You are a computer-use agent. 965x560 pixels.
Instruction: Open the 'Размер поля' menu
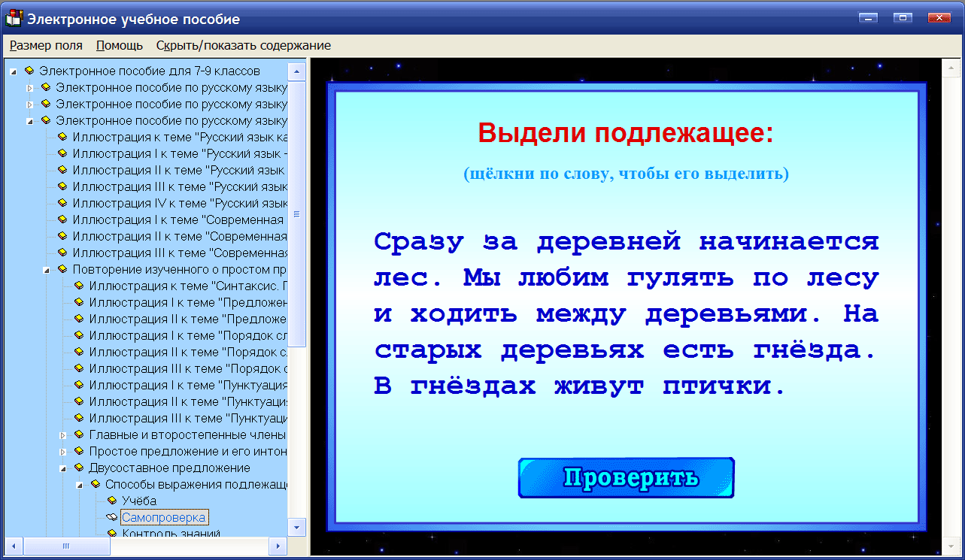point(46,45)
